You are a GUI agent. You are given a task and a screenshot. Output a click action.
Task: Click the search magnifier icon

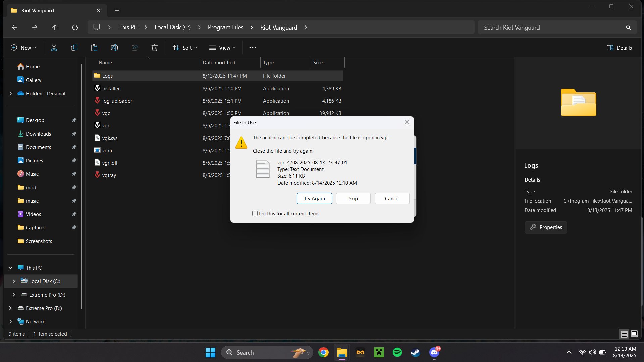(x=628, y=27)
